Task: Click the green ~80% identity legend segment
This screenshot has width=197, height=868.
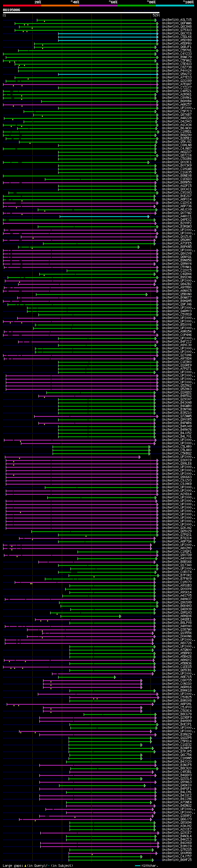Action: click(x=137, y=6)
